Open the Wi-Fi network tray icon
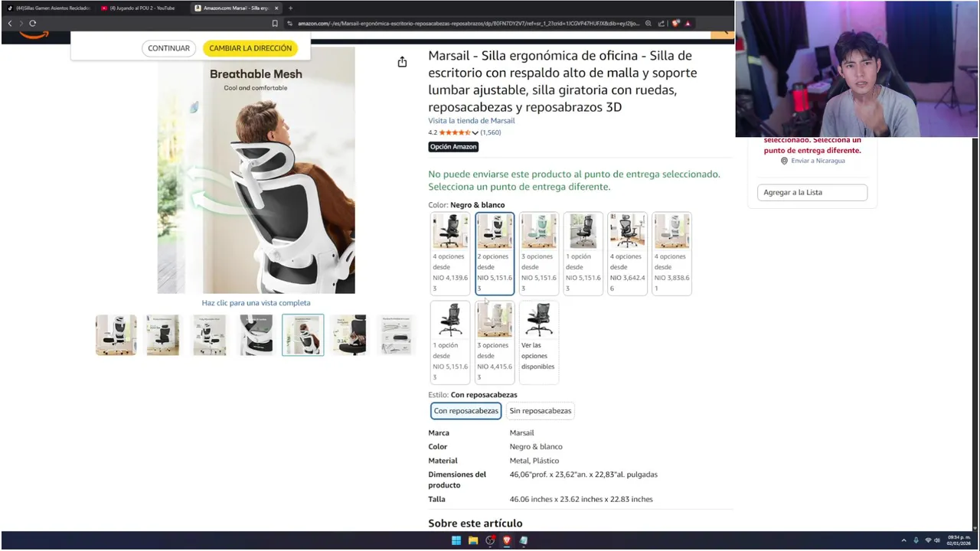The height and width of the screenshot is (551, 980). pyautogui.click(x=928, y=540)
